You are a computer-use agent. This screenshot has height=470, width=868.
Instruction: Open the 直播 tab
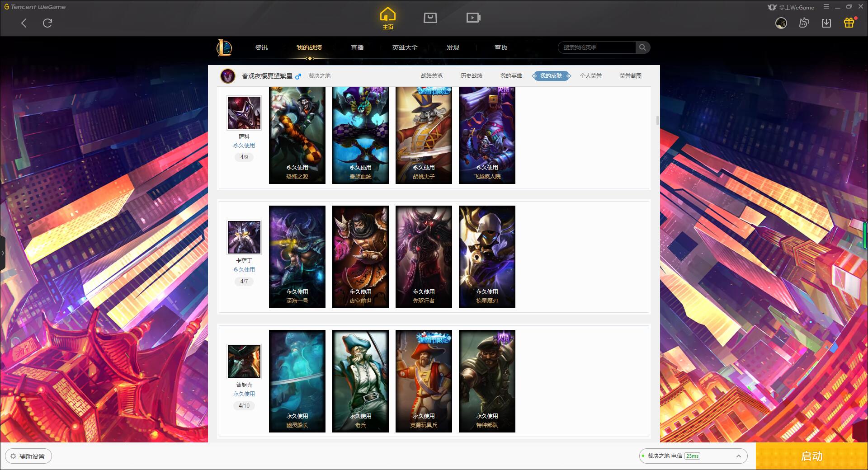(x=357, y=47)
